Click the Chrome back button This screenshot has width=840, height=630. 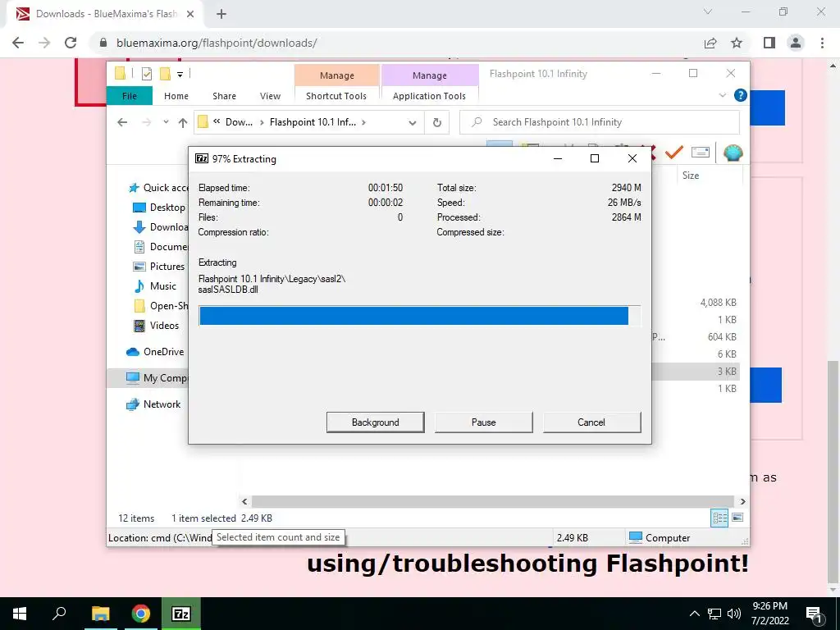click(18, 43)
